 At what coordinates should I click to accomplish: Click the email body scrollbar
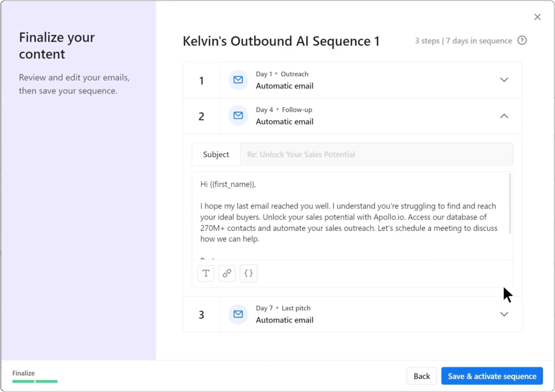[x=510, y=203]
